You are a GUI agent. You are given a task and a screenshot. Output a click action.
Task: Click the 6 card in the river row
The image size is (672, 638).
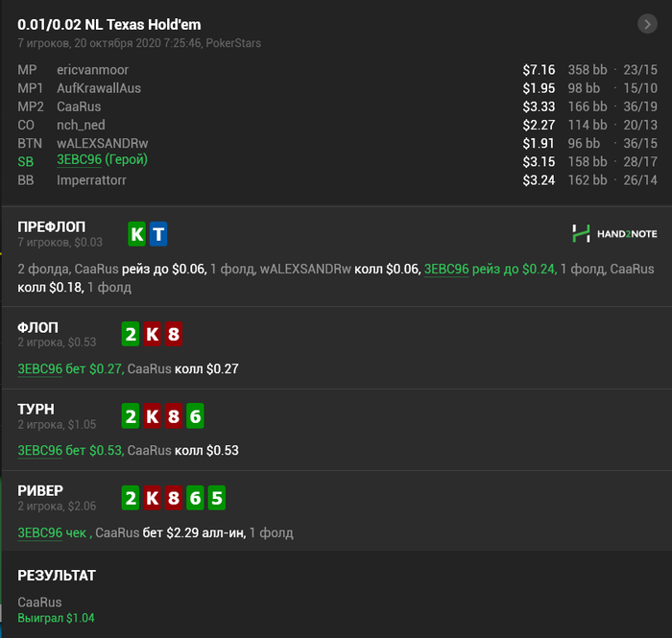(195, 498)
